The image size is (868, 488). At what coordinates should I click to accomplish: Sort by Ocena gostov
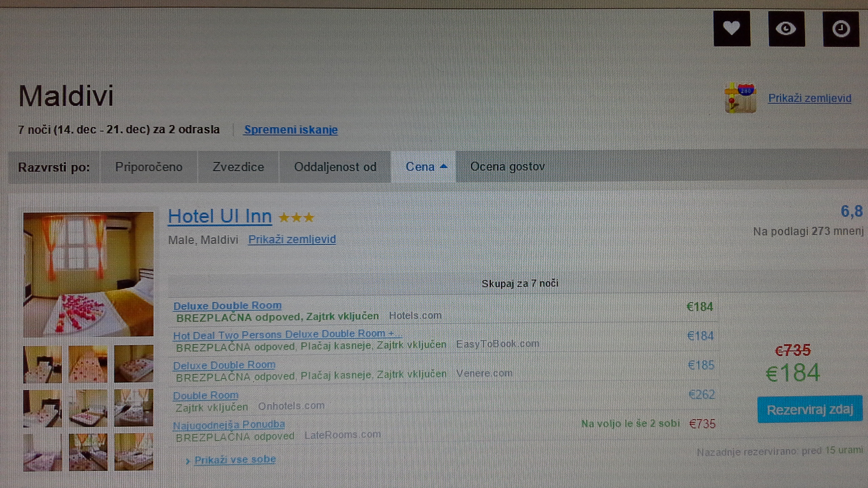(x=507, y=167)
